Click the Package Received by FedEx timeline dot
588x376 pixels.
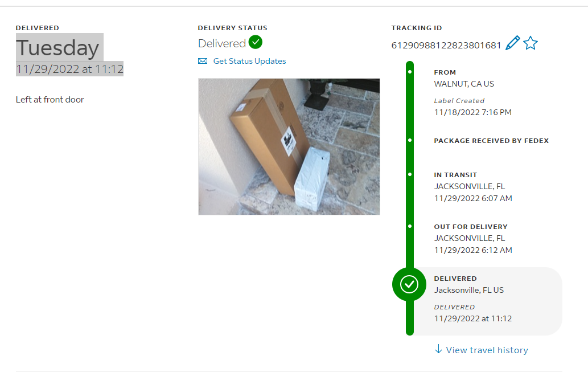point(410,140)
